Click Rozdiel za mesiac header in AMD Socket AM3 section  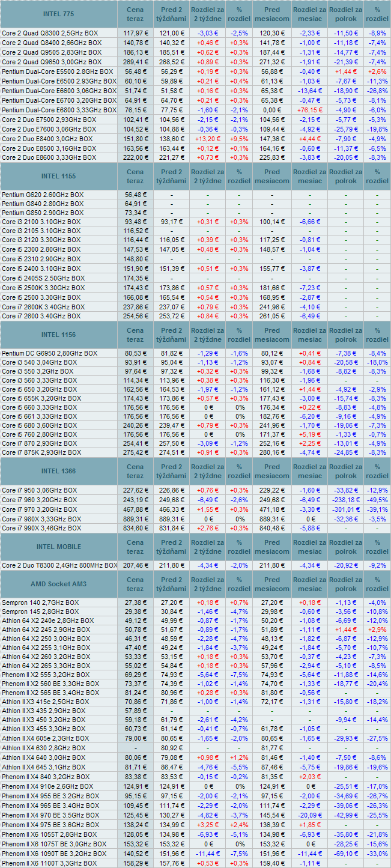point(309,584)
